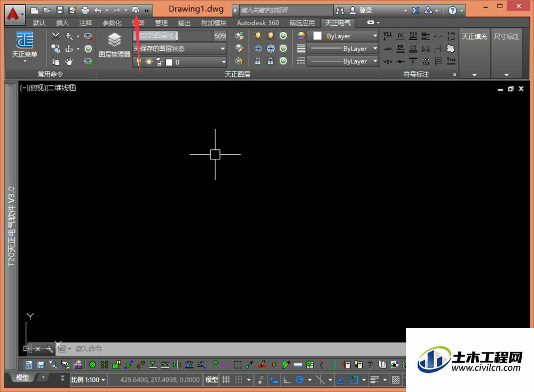Open the AutoCAD application menu logo button
Screen dimensions: 534x392
14,14
